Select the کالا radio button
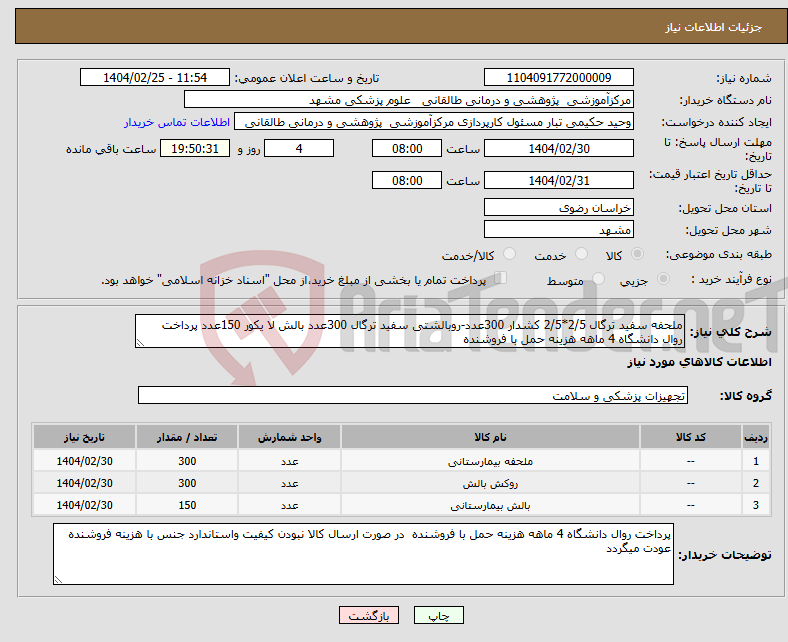Viewport: 788px width, 642px height. pyautogui.click(x=637, y=254)
